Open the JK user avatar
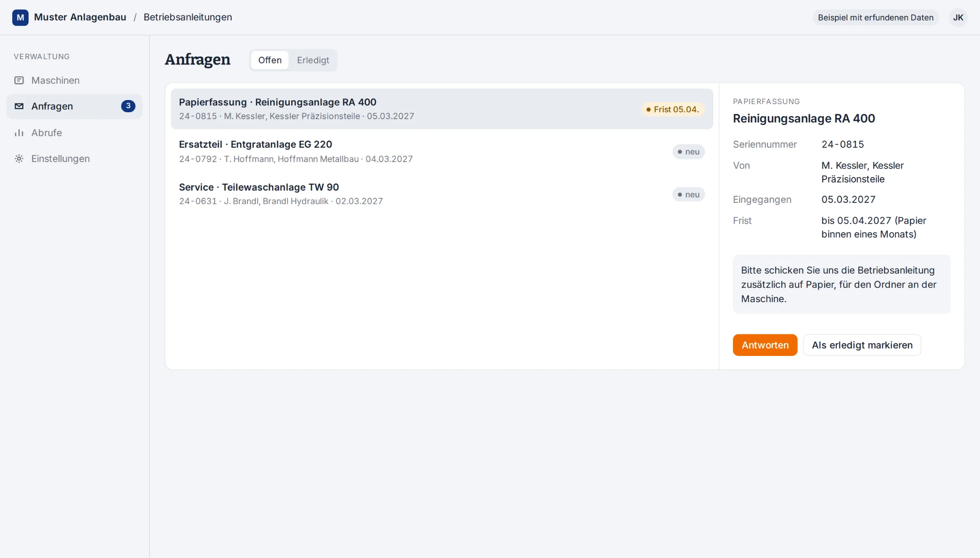The height and width of the screenshot is (558, 980). 958,18
